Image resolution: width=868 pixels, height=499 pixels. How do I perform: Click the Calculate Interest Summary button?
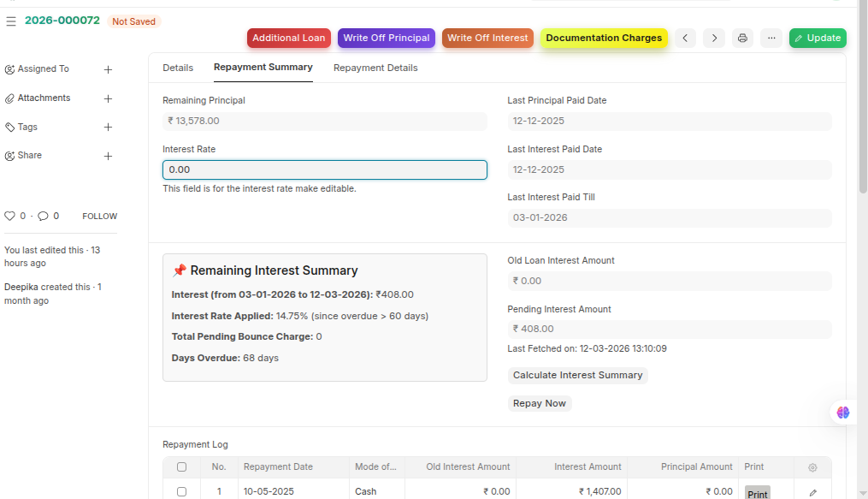click(577, 376)
